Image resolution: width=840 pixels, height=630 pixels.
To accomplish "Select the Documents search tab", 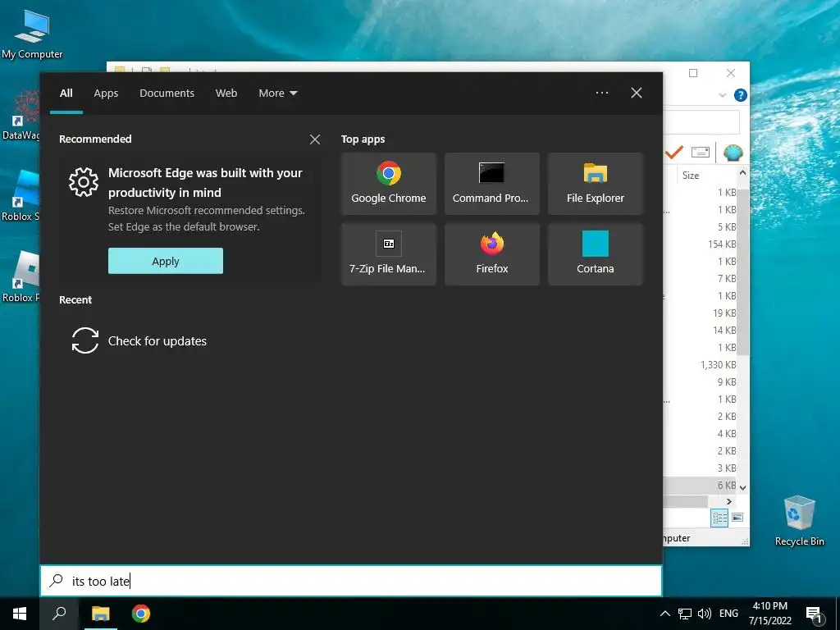I will pyautogui.click(x=167, y=94).
